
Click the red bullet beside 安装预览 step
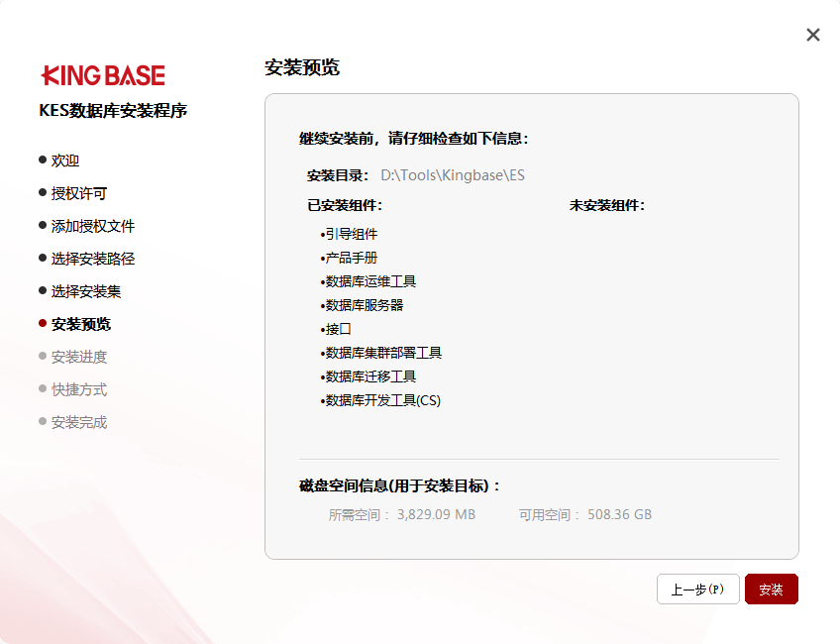point(43,324)
